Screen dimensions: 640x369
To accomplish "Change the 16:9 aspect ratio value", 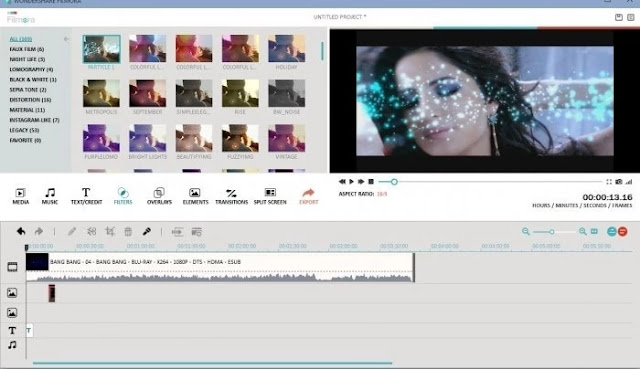I will [x=382, y=194].
